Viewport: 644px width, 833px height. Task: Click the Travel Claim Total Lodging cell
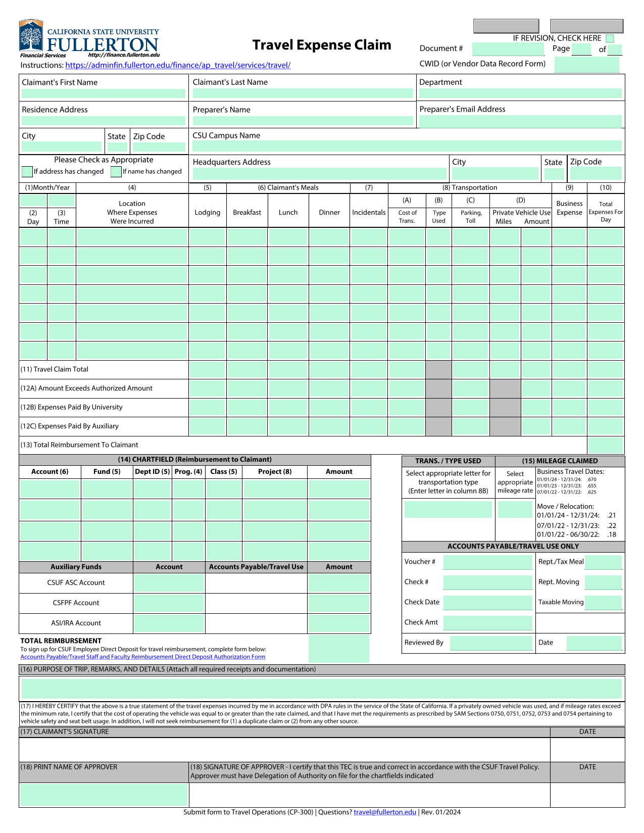(207, 370)
